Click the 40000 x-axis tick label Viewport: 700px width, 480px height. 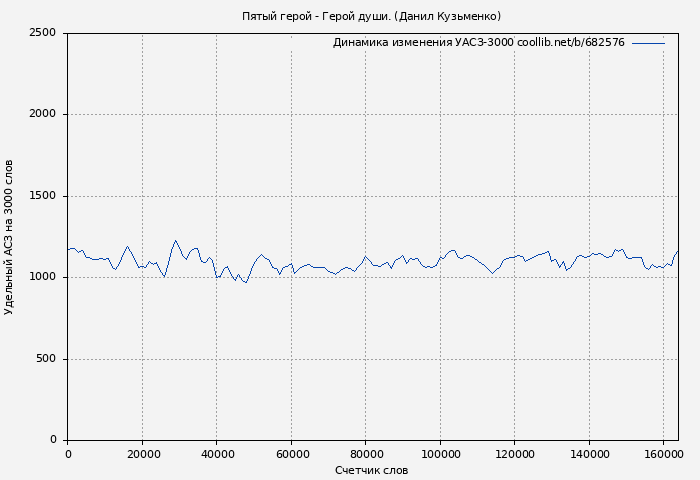217,455
